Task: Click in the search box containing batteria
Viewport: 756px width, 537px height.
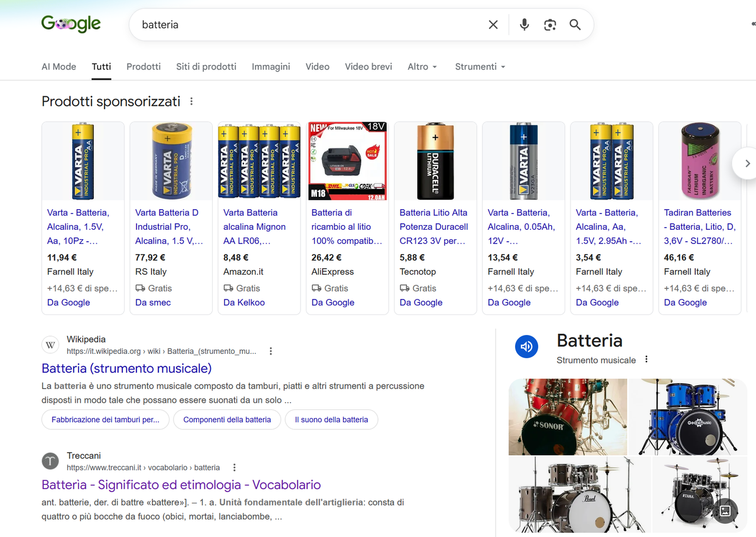Action: [x=307, y=25]
